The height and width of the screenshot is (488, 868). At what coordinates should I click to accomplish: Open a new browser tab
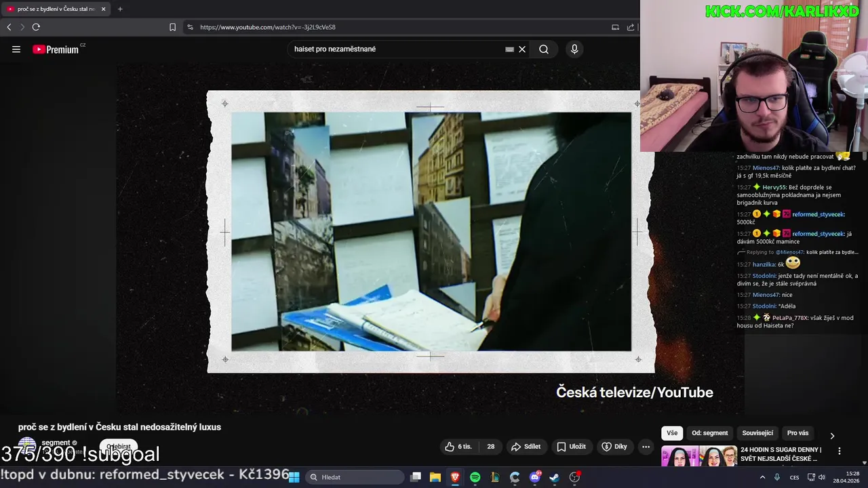pos(120,9)
